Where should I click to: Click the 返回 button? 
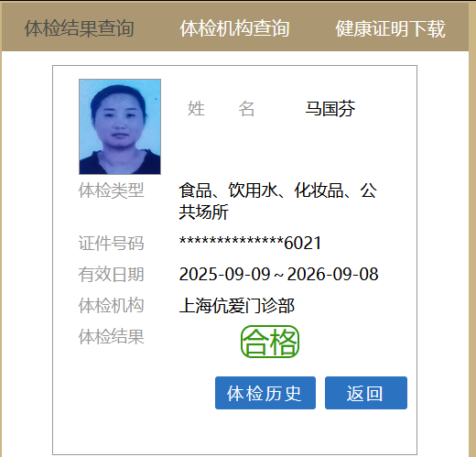[366, 393]
